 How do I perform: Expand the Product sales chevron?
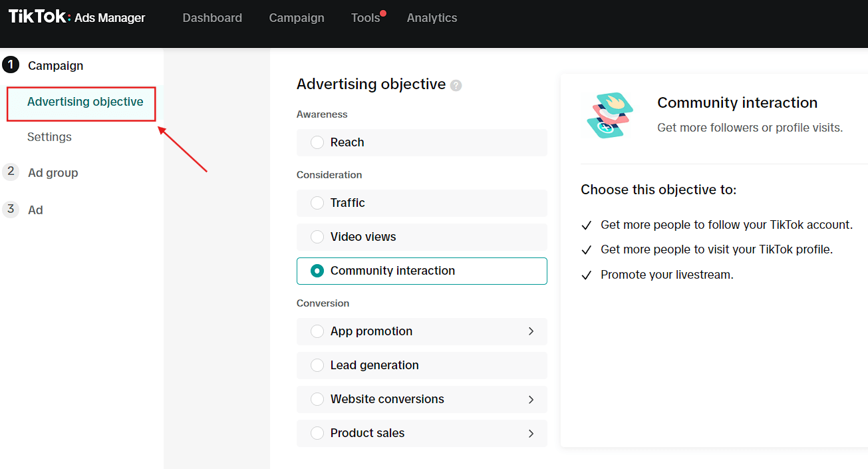[x=531, y=433]
